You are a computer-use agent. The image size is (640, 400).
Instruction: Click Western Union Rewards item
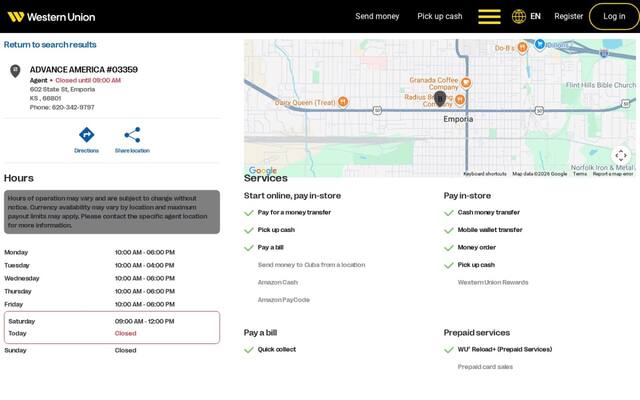(x=493, y=282)
